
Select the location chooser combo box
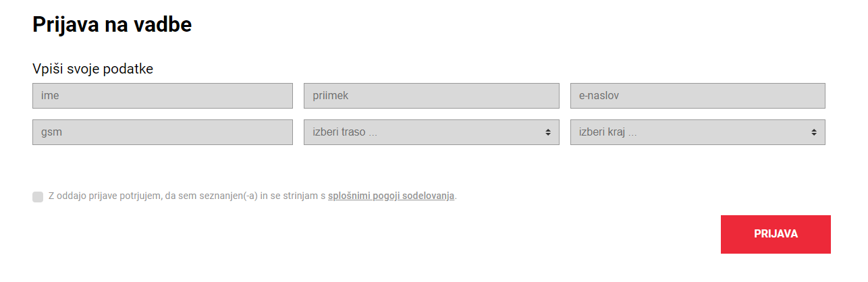[698, 132]
